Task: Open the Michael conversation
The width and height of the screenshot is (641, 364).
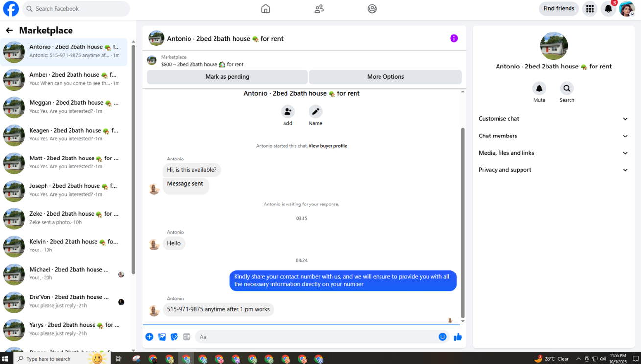Action: tap(64, 275)
